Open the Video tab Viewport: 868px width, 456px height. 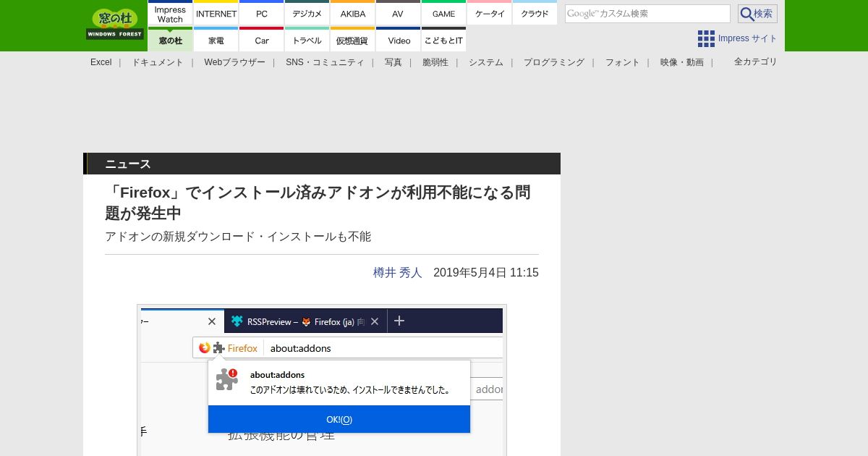point(398,40)
